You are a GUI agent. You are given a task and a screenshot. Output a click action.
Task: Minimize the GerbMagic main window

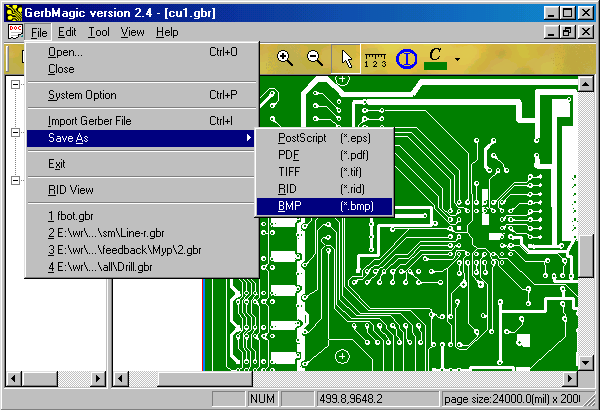pos(551,13)
